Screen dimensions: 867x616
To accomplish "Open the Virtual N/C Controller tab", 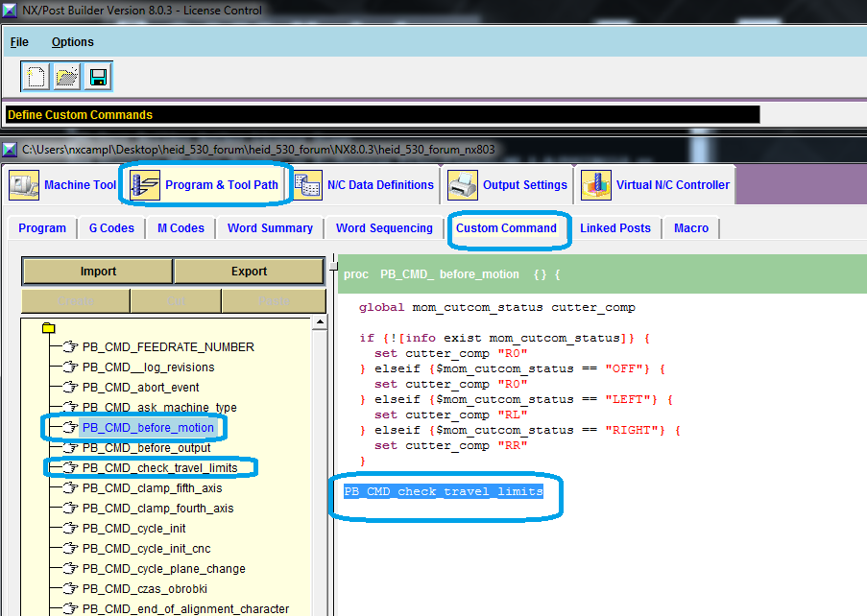I will [x=673, y=185].
